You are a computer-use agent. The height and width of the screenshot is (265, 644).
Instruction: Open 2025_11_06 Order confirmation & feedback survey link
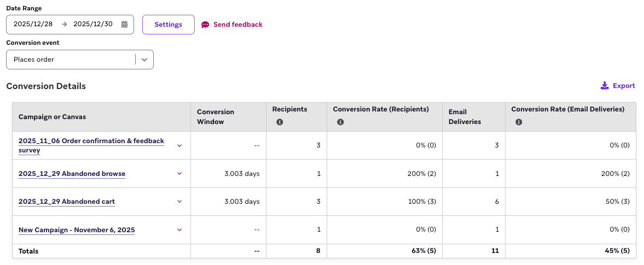91,141
